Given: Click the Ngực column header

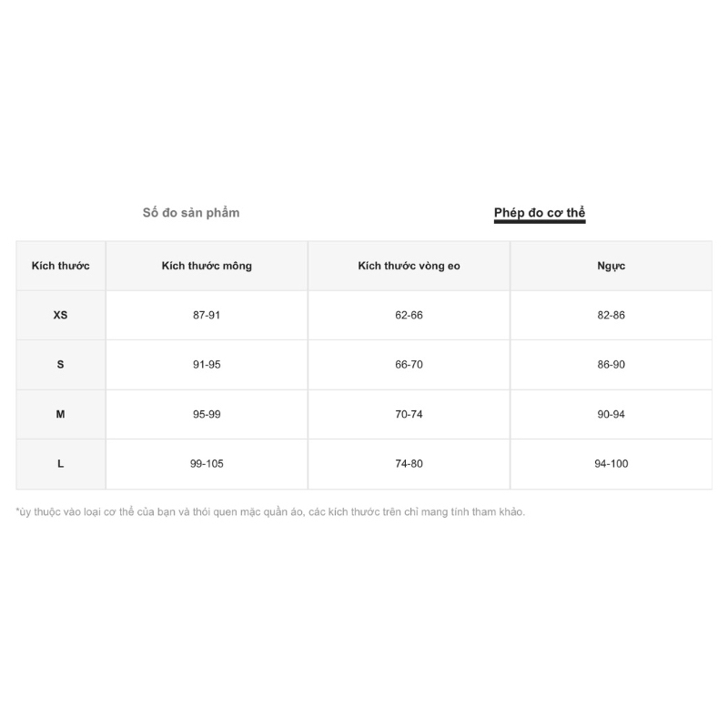Looking at the screenshot, I should (x=611, y=266).
